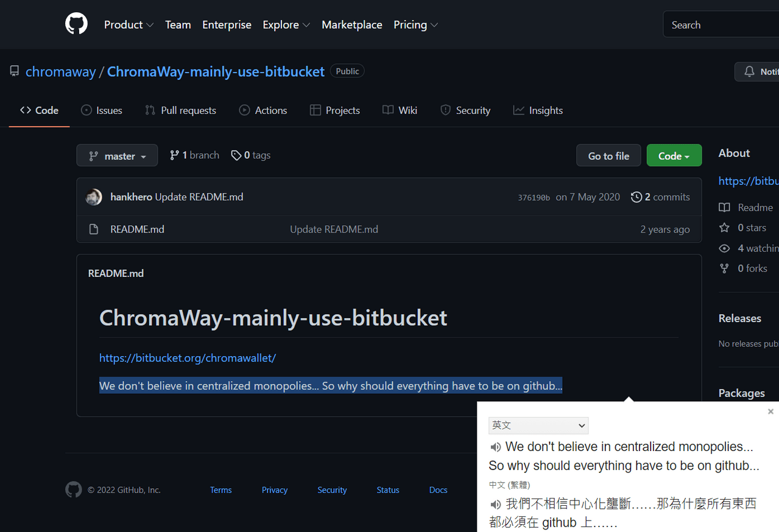Image resolution: width=779 pixels, height=532 pixels.
Task: Close the translation popup
Action: pos(770,411)
